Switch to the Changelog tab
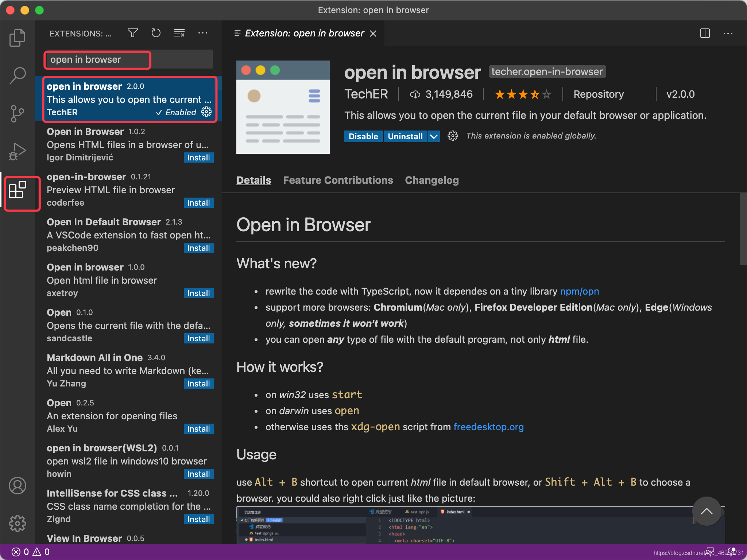 [x=432, y=180]
